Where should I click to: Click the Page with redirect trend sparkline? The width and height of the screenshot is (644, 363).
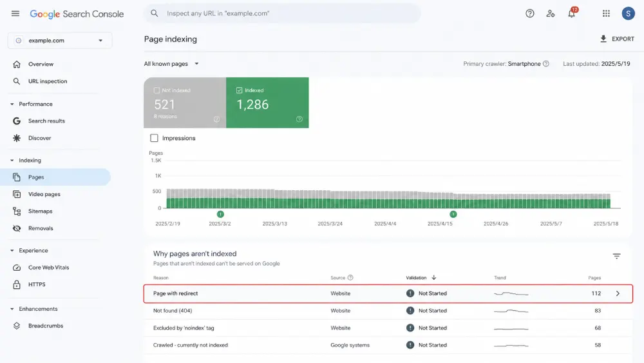click(x=511, y=293)
